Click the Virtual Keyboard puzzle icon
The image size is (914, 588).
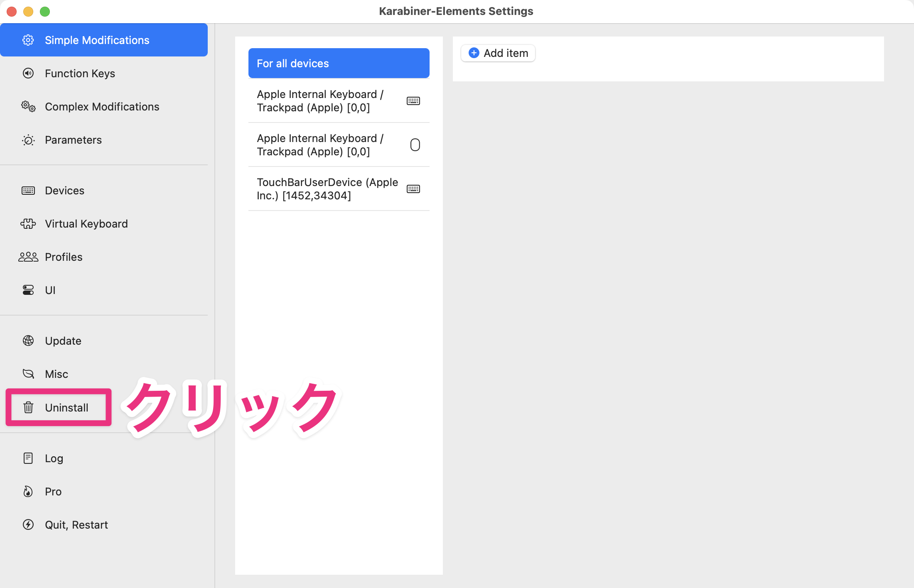click(x=28, y=223)
